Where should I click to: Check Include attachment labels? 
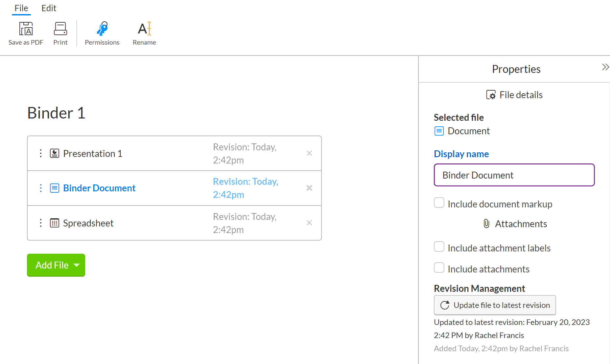coord(439,246)
